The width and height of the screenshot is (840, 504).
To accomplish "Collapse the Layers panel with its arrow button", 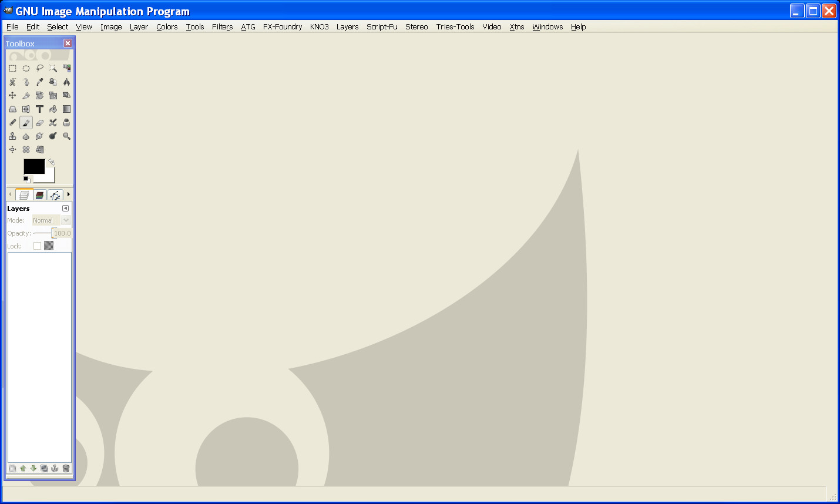I will (x=65, y=208).
